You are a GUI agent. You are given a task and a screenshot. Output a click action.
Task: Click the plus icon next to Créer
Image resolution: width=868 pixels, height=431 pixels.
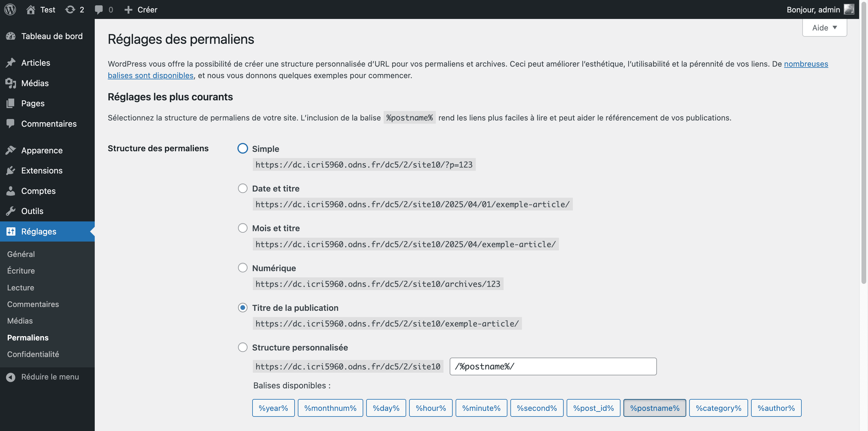tap(128, 10)
